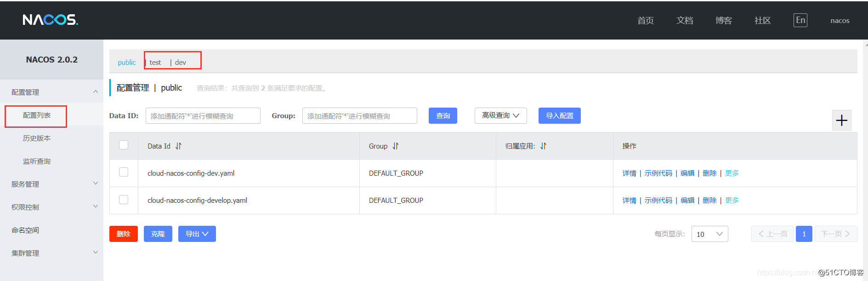Click the NACOS logo
This screenshot has width=868, height=281.
[x=51, y=20]
